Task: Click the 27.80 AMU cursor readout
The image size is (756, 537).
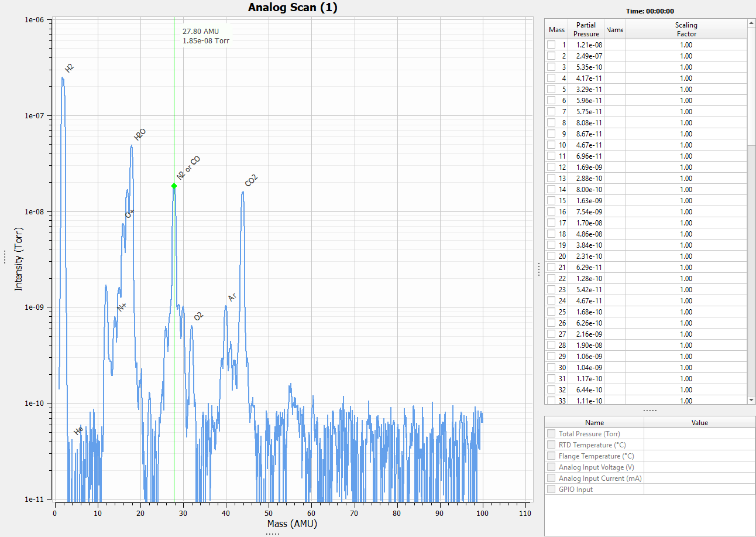Action: 205,36
